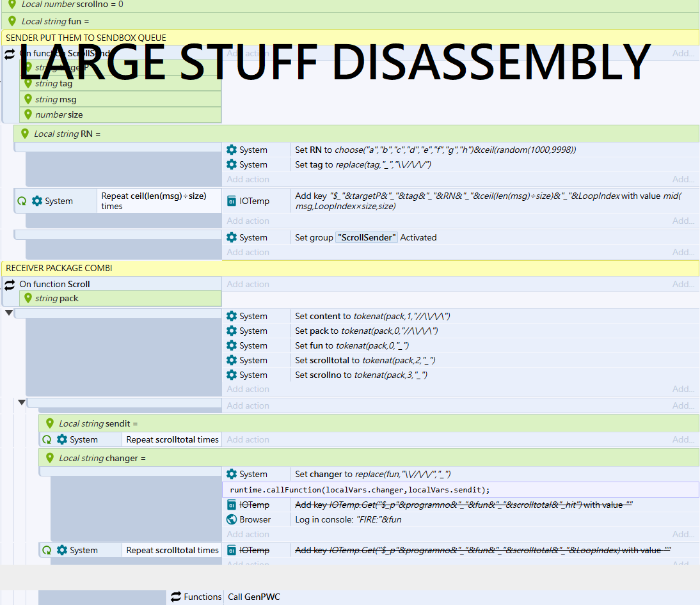
Task: Click 'Add...' on 'Set scrollno' block's Add action row
Action: (683, 389)
